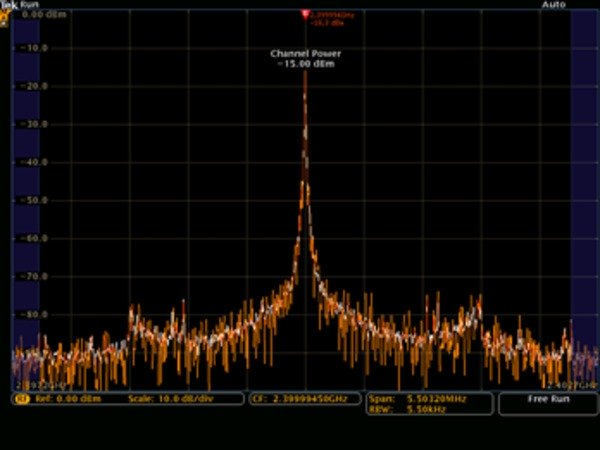Click the Run acquisition status indicator
Screen dimensions: 600x450
coord(29,5)
